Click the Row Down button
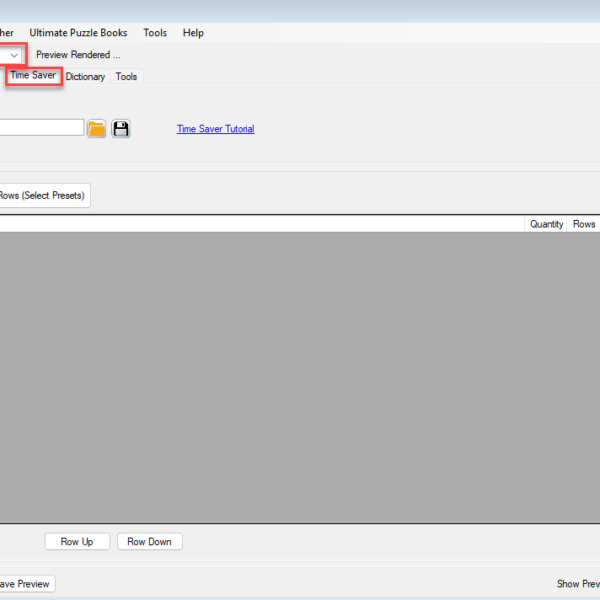Viewport: 600px width, 600px height. click(x=149, y=542)
